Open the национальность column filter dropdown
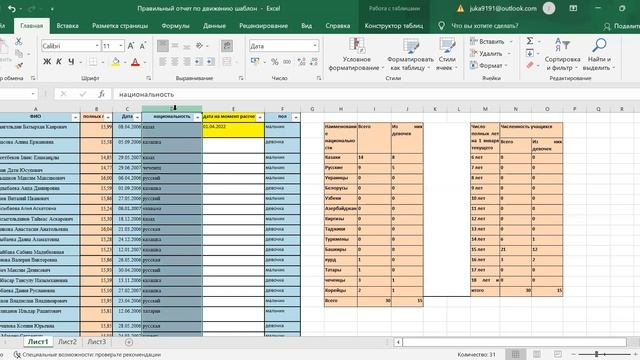Screen dimensions: 640x360 (x=198, y=118)
